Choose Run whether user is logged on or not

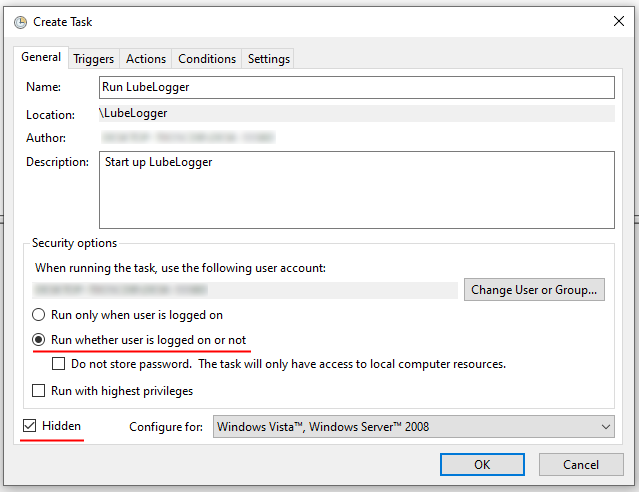coord(41,340)
